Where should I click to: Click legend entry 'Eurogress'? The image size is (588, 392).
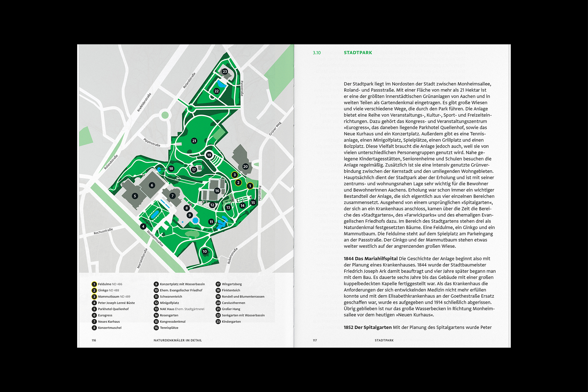click(x=102, y=315)
